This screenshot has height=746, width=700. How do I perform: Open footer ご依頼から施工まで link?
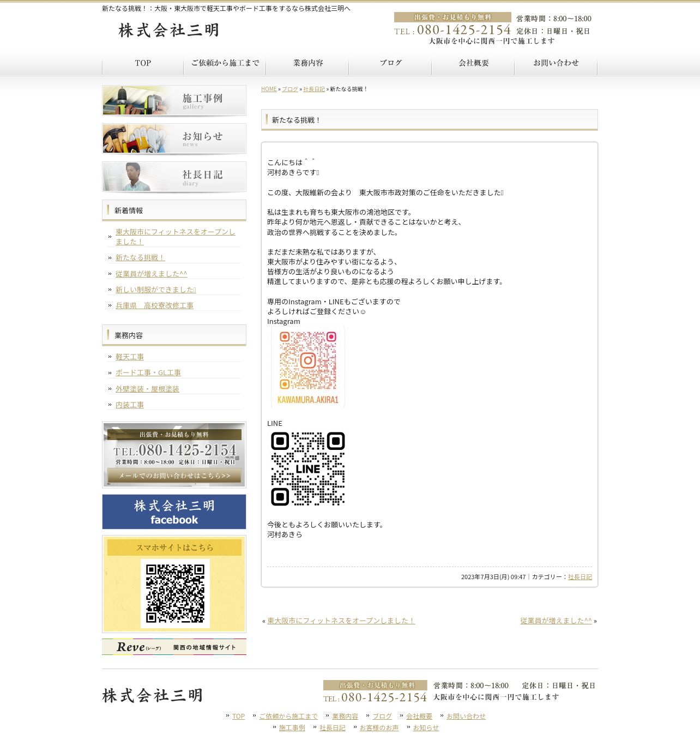[x=288, y=717]
